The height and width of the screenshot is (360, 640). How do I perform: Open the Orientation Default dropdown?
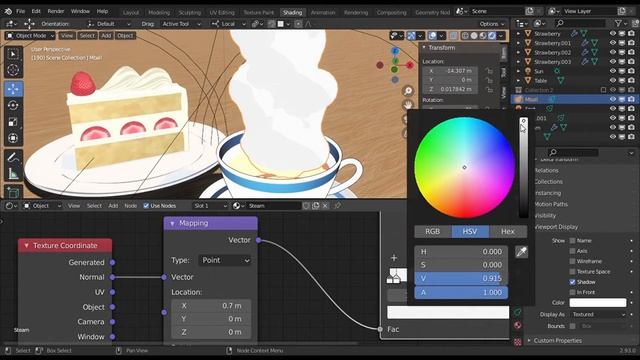click(x=109, y=24)
